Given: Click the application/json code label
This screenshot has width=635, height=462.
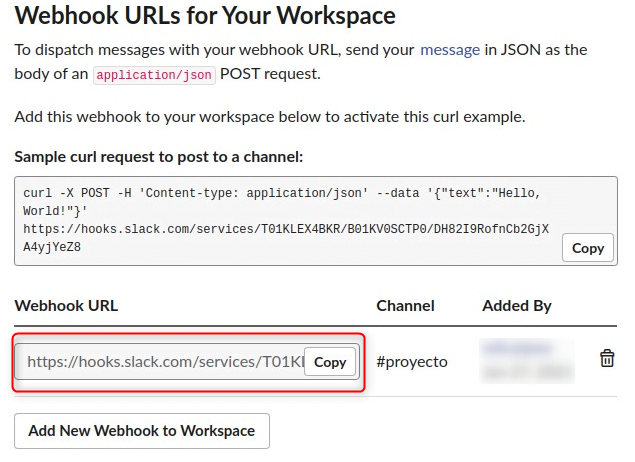Looking at the screenshot, I should (154, 75).
